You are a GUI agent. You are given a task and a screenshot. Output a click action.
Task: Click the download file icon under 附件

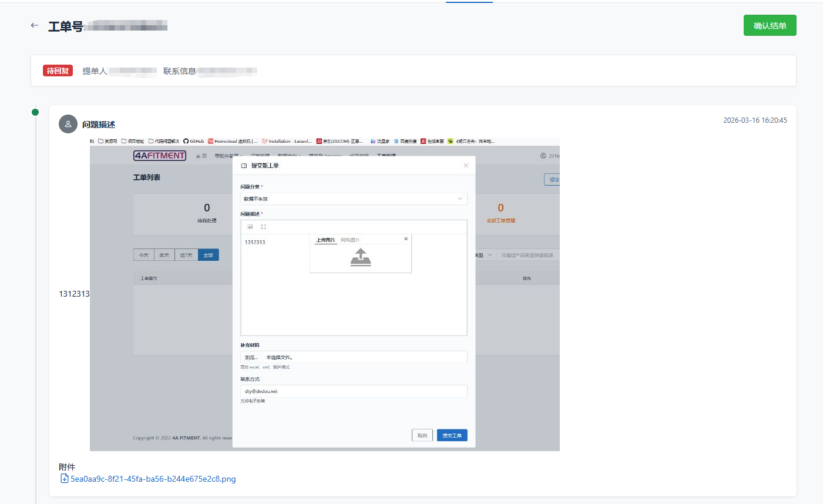[x=65, y=479]
